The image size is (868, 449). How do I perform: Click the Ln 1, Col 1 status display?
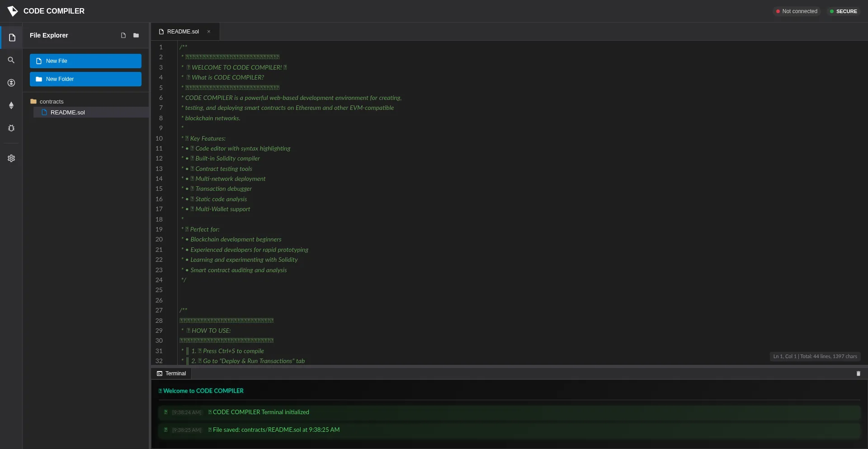point(815,356)
